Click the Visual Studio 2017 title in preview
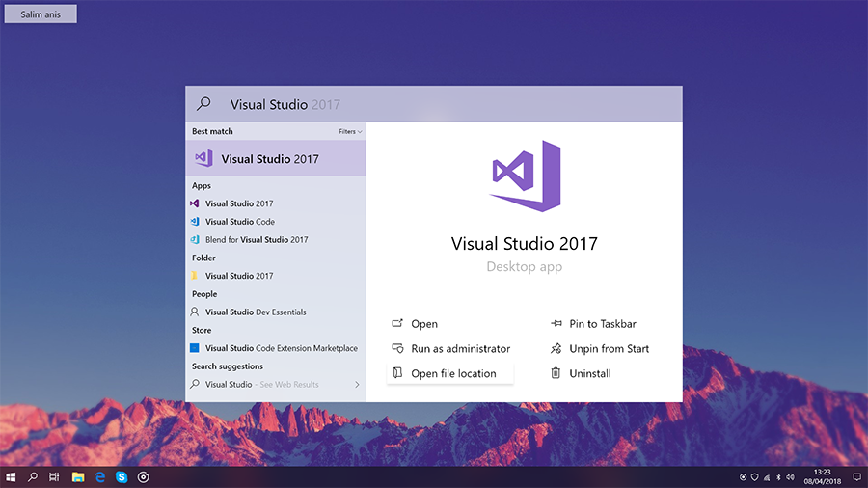This screenshot has height=488, width=868. pyautogui.click(x=525, y=243)
